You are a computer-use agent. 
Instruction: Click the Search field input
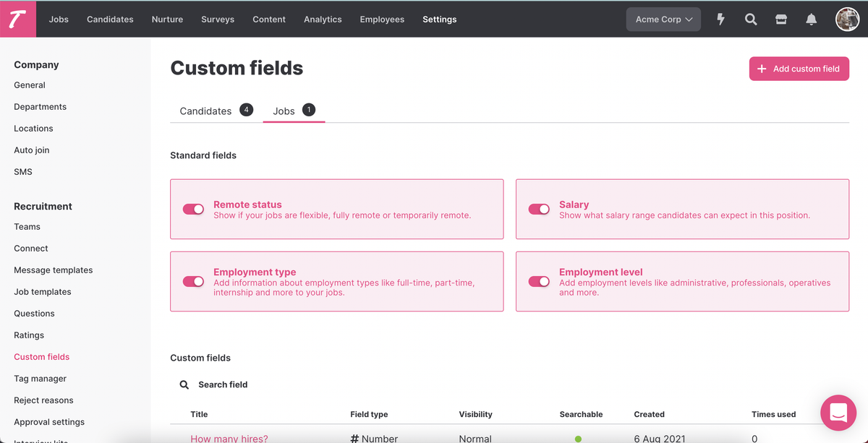[223, 384]
